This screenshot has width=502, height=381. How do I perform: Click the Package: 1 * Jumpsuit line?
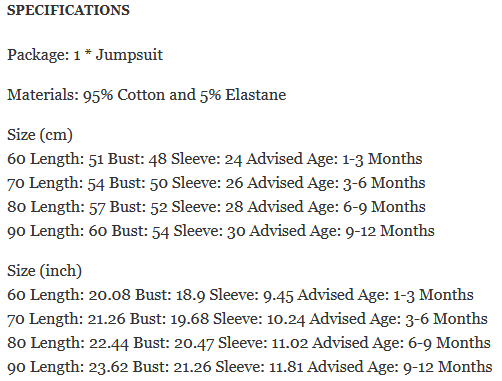pyautogui.click(x=85, y=55)
